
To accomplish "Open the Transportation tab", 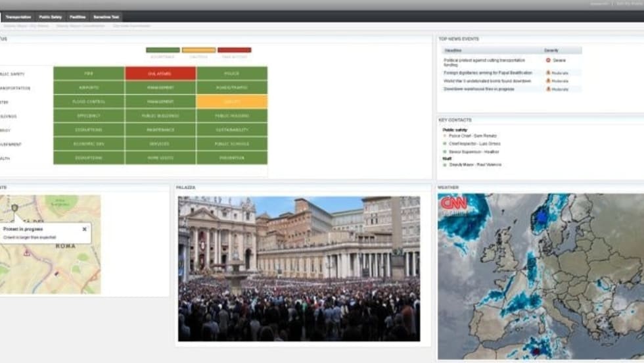I will [18, 16].
